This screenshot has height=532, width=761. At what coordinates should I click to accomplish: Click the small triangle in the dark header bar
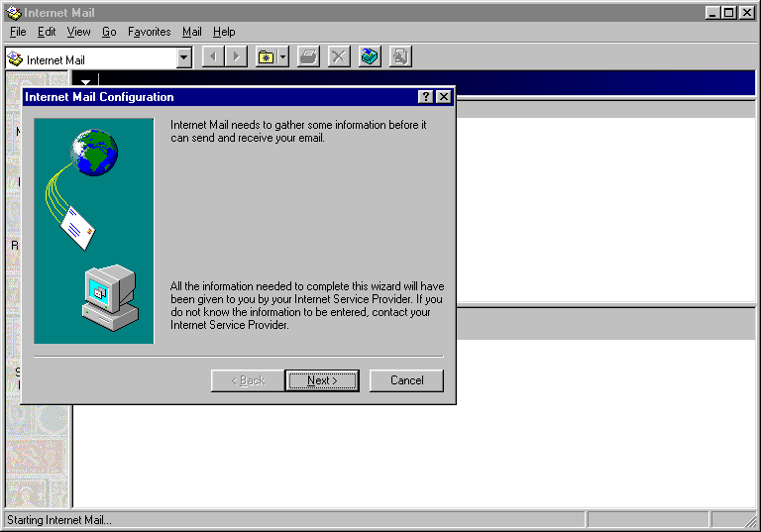tap(86, 82)
